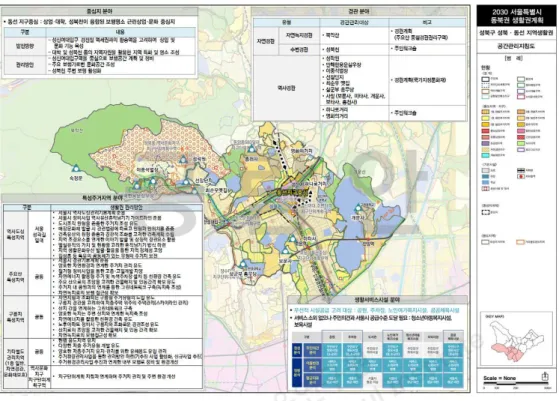Viewport: 559px width, 401px height.
Task: Click the '자연경관' cell in 경관 table
Action: (266, 41)
